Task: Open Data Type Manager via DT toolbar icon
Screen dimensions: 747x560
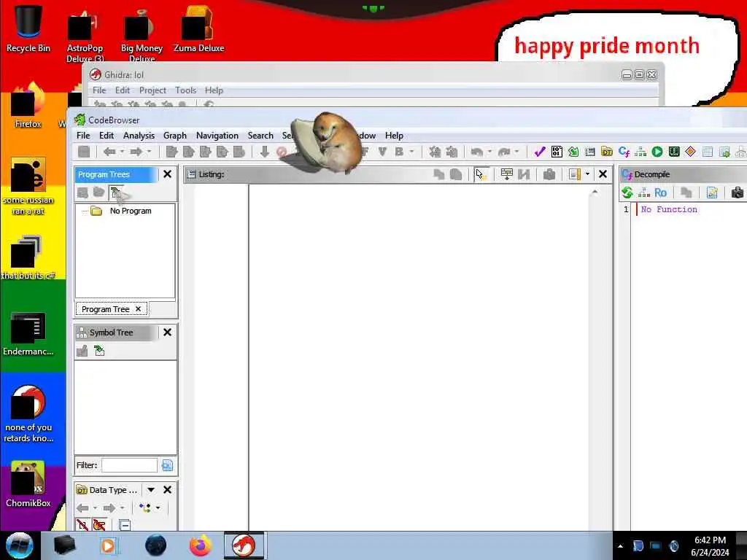Action: point(606,152)
